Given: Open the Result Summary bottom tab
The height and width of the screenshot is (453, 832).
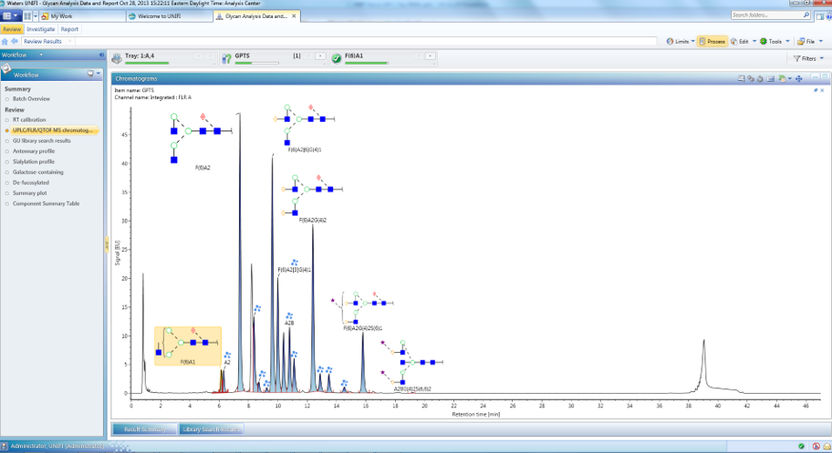Looking at the screenshot, I should point(144,429).
